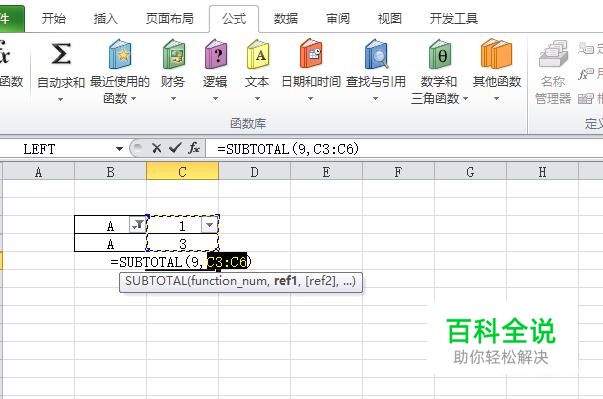Open the 查找与引用 functions icon

[x=376, y=53]
